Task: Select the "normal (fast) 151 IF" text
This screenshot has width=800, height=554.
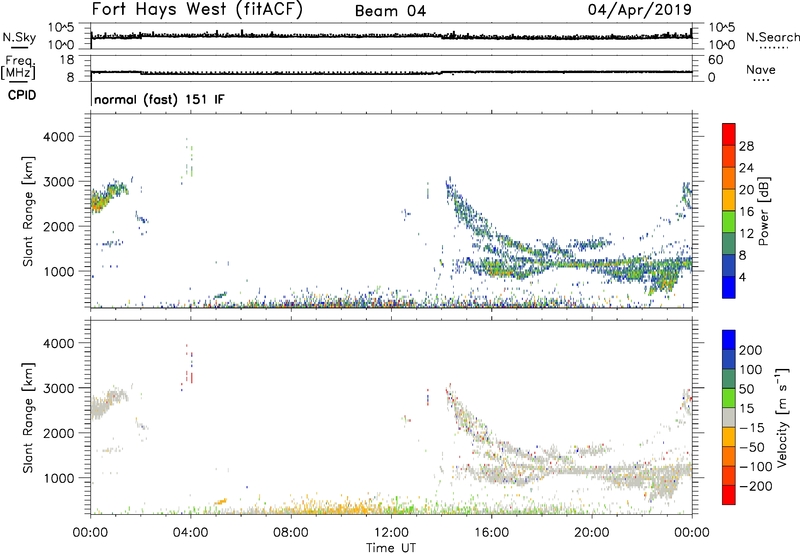Action: click(159, 99)
